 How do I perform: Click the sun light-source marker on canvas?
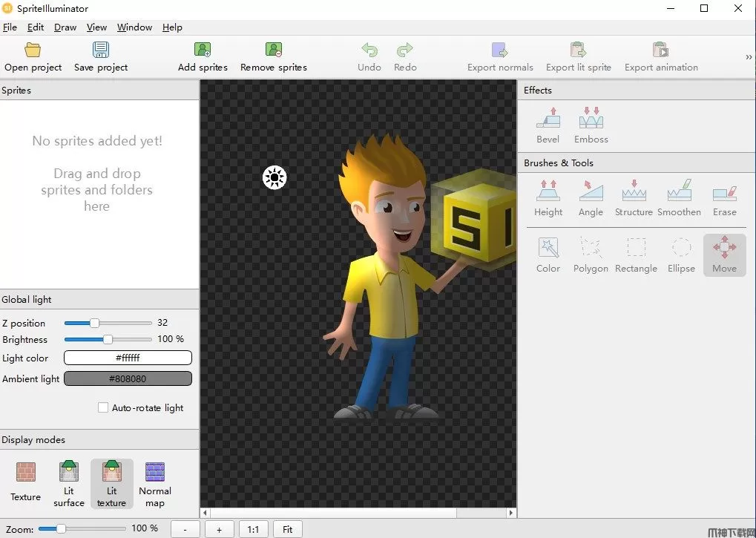pos(275,177)
